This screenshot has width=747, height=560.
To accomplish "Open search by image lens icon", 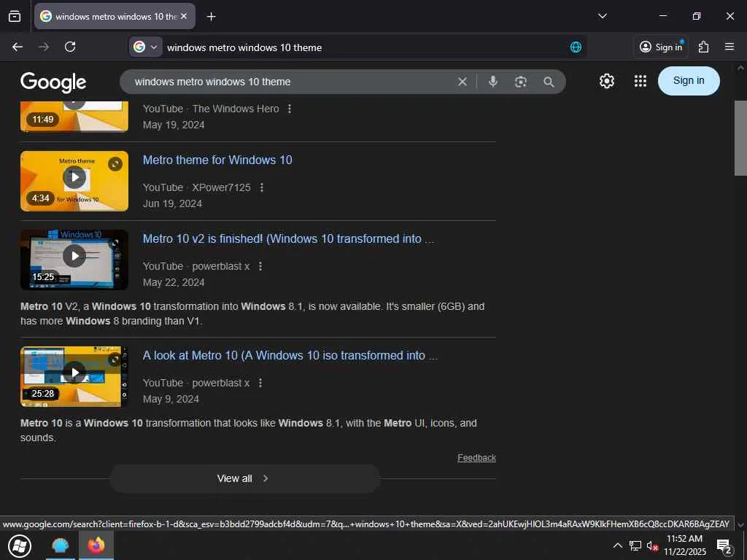I will coord(521,82).
